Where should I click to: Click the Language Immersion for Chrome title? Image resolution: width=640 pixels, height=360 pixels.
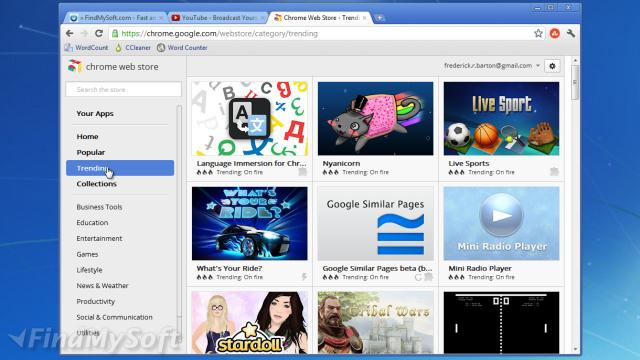pyautogui.click(x=251, y=163)
